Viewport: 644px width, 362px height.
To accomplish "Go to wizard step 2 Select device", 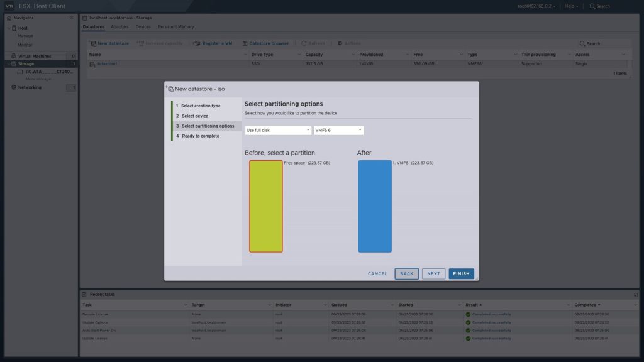I will (192, 116).
